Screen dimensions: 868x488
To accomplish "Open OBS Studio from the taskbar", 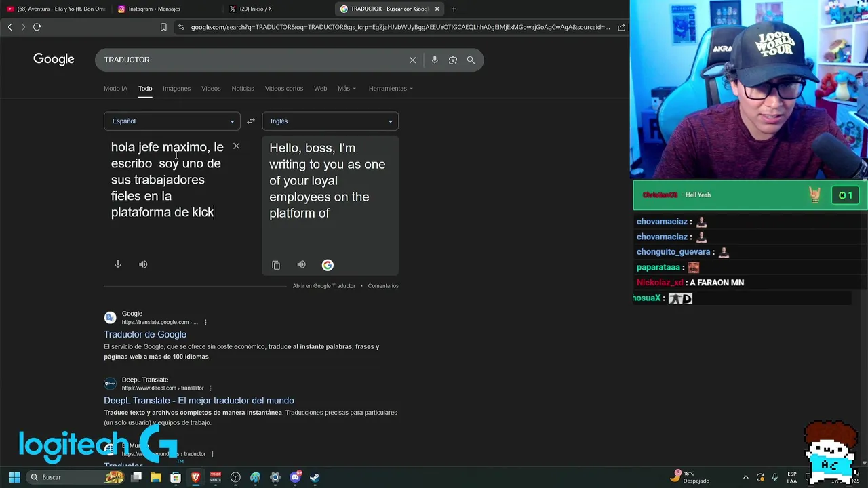I will (235, 477).
